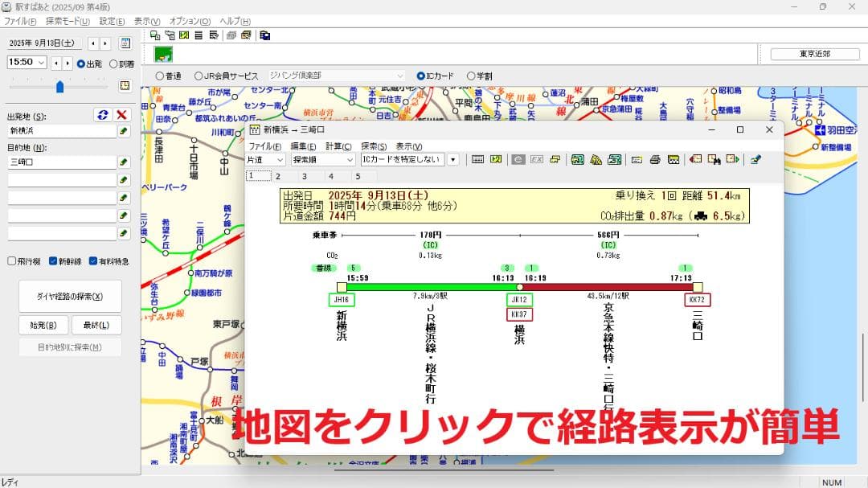
Task: Click the pencil icon beside 三崎口 field
Action: pyautogui.click(x=124, y=162)
